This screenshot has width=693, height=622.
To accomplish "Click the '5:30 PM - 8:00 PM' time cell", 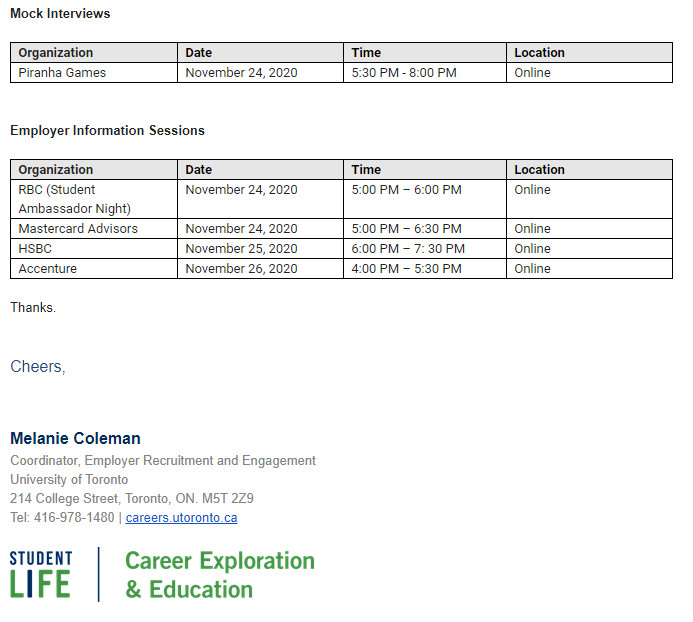I will 425,73.
